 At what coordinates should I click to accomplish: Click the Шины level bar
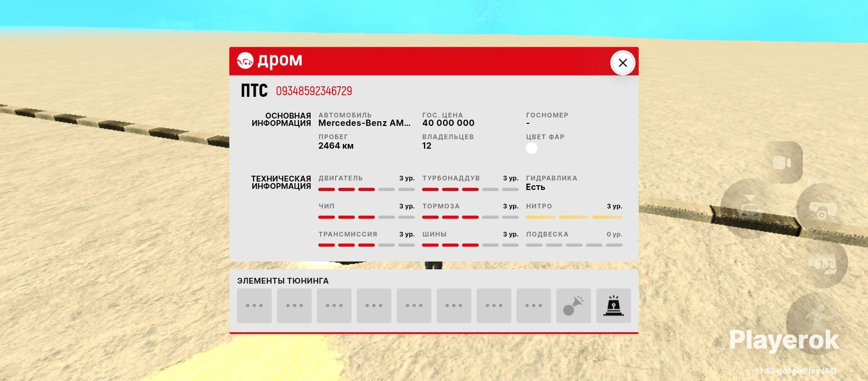point(470,245)
